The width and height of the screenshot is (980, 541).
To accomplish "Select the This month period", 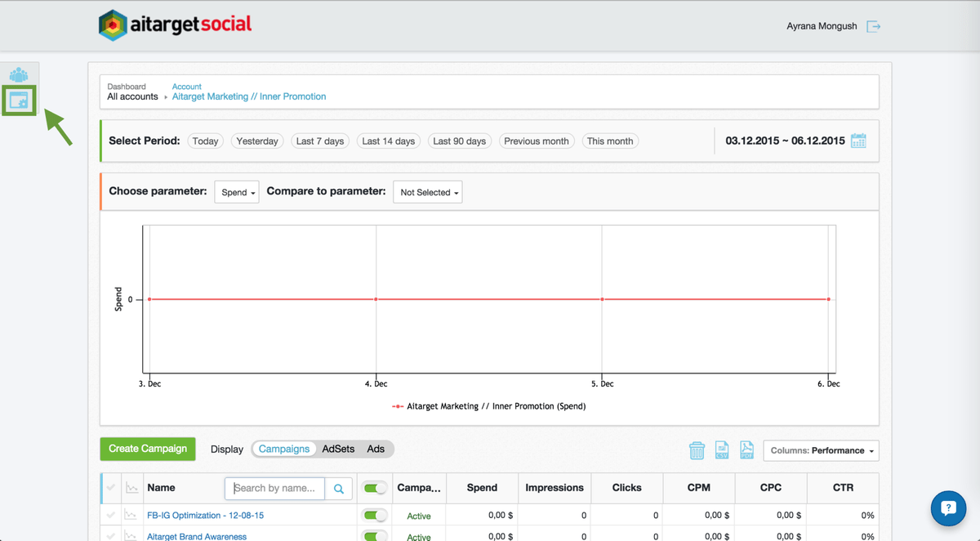I will (x=610, y=141).
